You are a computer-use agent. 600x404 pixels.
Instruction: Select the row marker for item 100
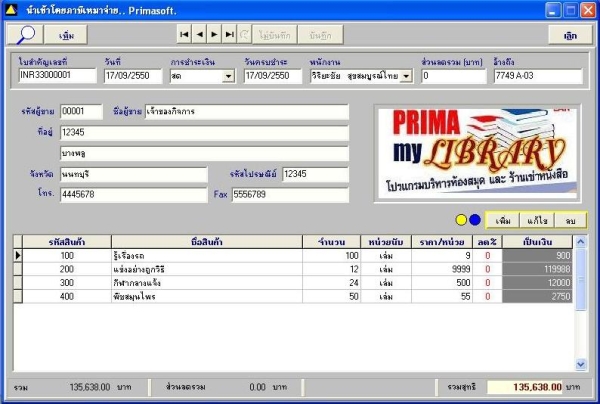(18, 255)
